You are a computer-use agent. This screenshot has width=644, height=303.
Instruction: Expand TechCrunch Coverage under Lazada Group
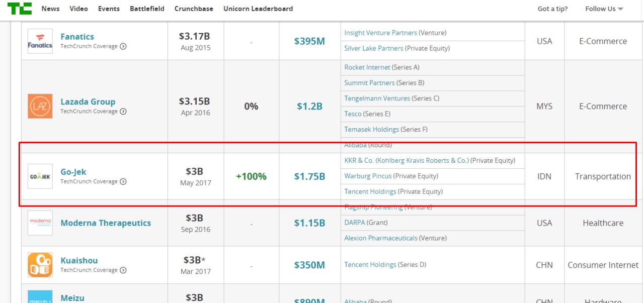123,112
